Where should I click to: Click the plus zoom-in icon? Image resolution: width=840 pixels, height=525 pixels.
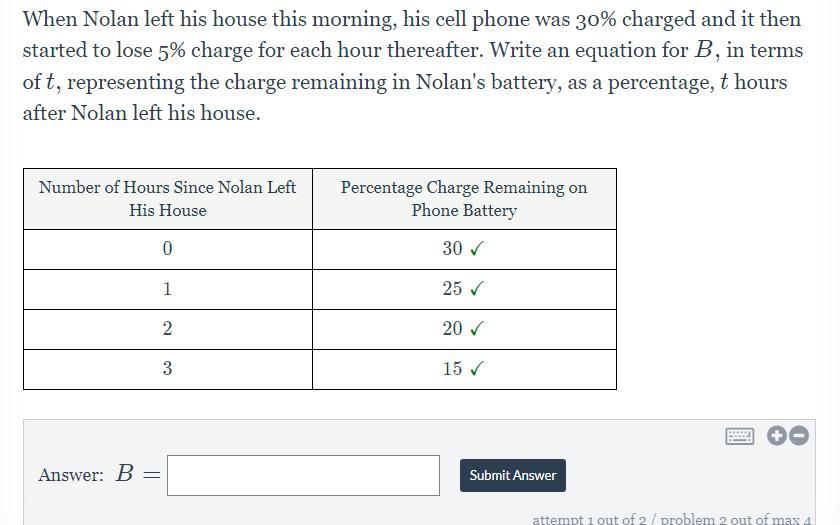pyautogui.click(x=776, y=436)
